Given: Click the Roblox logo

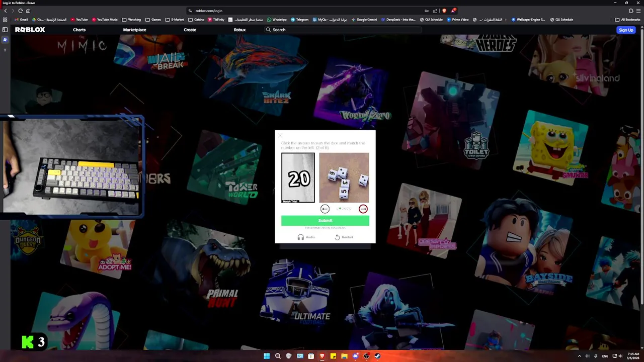Looking at the screenshot, I should coord(30,30).
